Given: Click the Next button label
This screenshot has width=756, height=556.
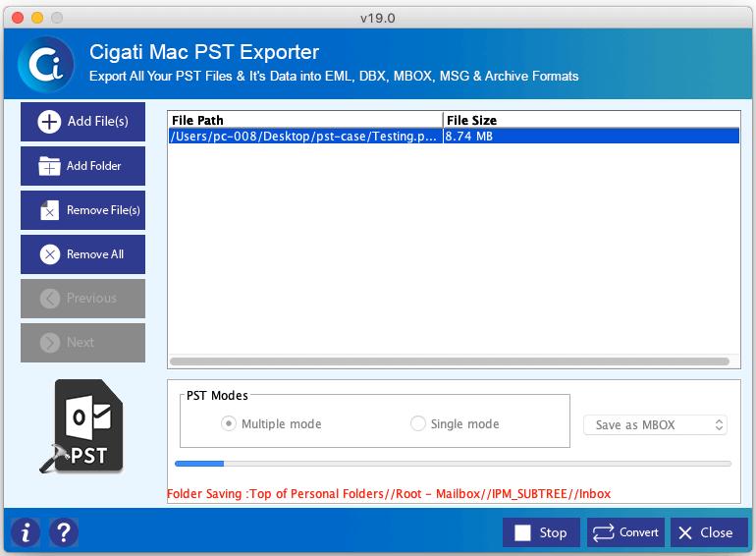Looking at the screenshot, I should (81, 343).
